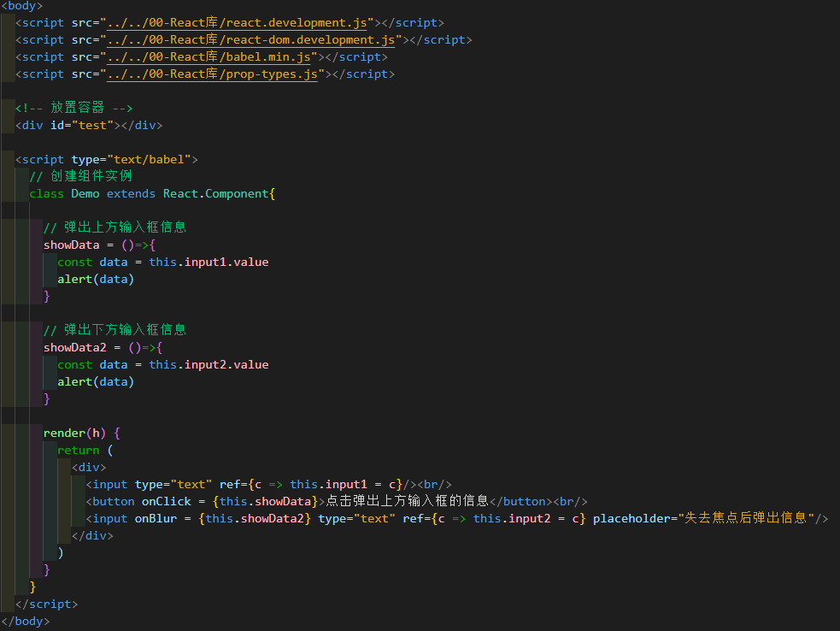Click the 创建组件实例 comment
Viewport: 840px width, 631px height.
coord(80,176)
